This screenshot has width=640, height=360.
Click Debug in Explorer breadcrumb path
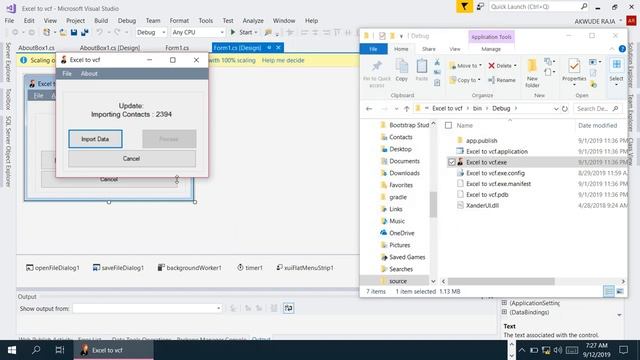501,109
